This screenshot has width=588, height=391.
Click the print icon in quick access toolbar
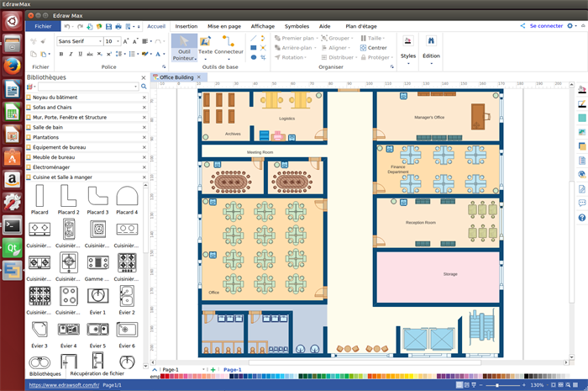118,26
